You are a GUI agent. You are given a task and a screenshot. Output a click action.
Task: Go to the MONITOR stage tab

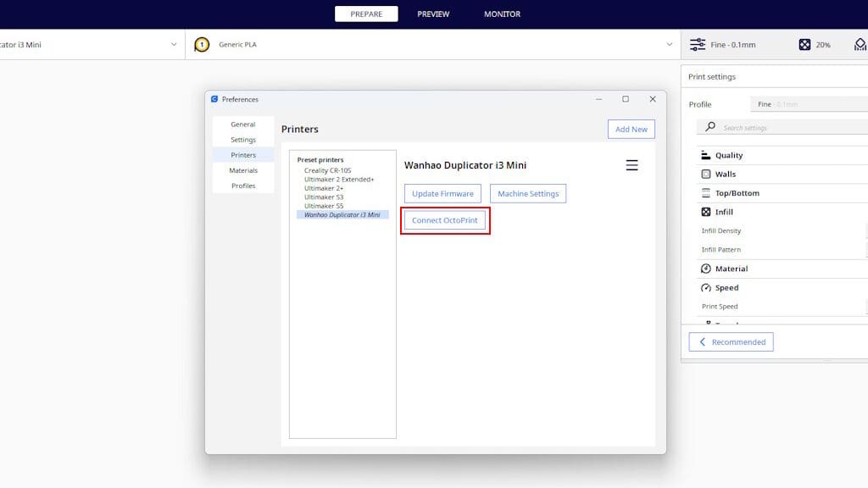(x=502, y=14)
